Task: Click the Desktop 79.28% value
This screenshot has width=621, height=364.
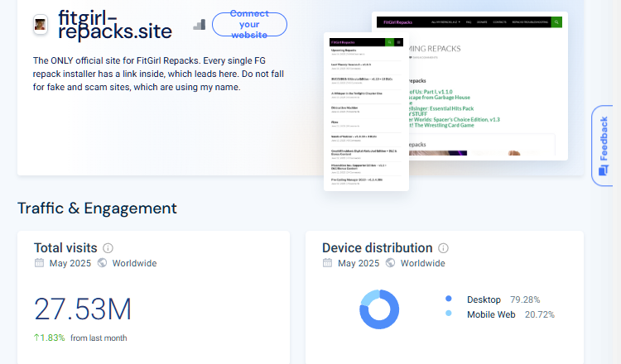Action: pos(525,300)
